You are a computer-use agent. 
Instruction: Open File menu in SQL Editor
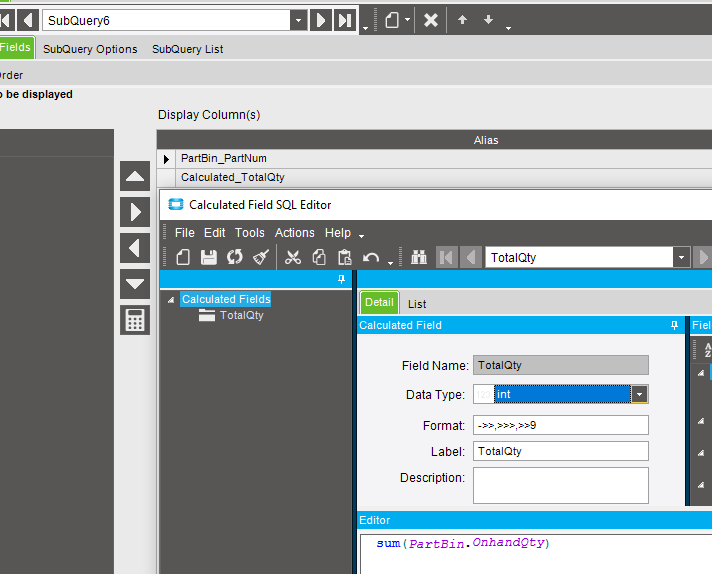184,233
